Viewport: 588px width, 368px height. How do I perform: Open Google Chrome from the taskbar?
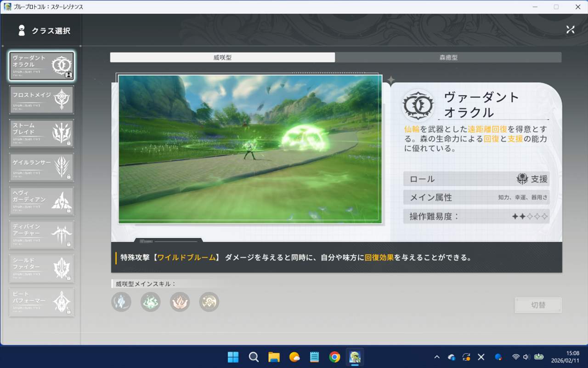coord(334,357)
